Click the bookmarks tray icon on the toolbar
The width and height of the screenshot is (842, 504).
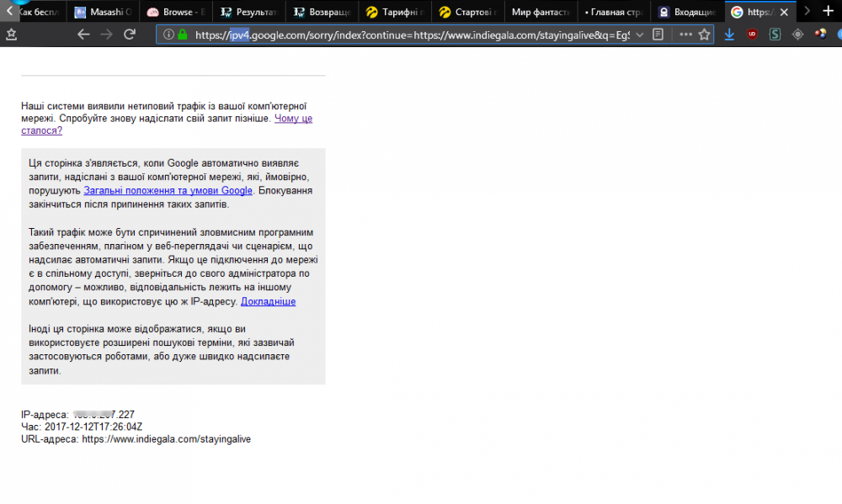tap(11, 34)
